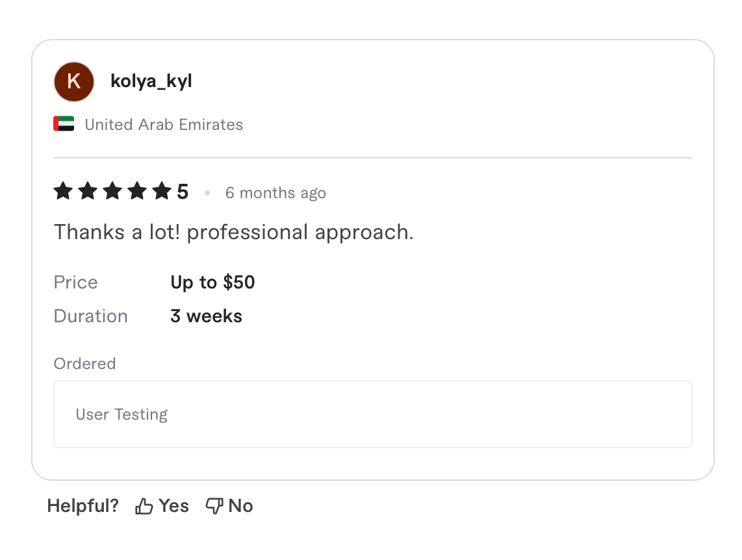Click the dot separator beside the rating
This screenshot has width=742, height=560.
[207, 192]
